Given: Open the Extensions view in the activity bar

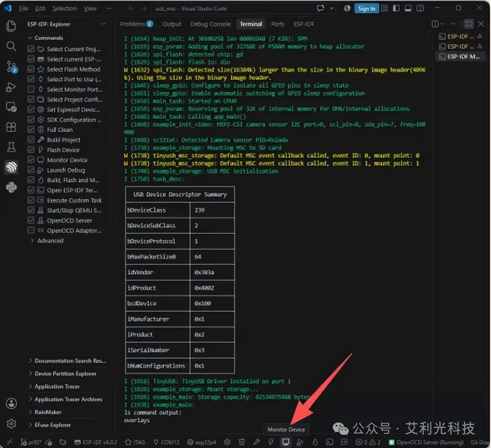Looking at the screenshot, I should point(11,127).
